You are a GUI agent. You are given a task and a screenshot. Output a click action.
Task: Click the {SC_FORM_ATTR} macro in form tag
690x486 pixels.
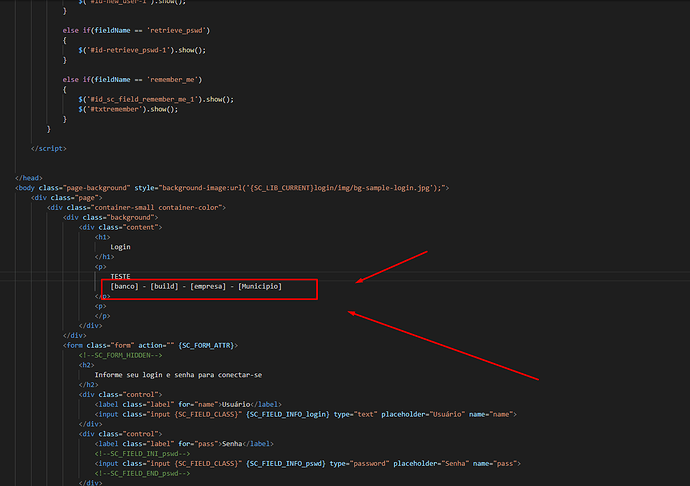(207, 345)
